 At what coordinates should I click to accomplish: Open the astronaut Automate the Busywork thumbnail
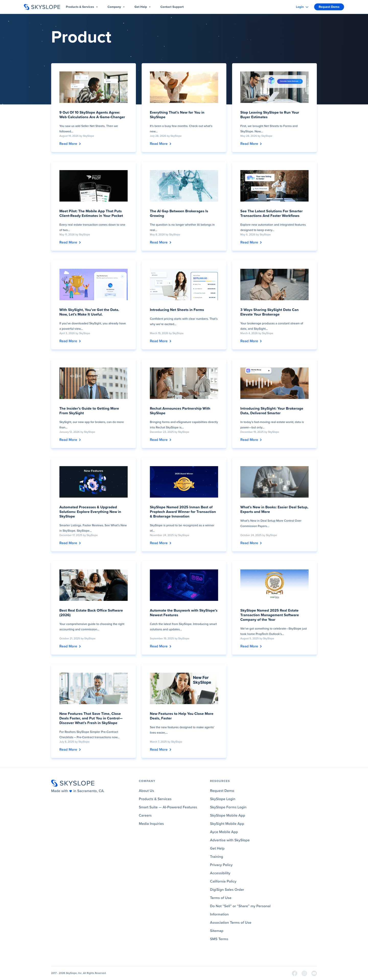pyautogui.click(x=184, y=585)
